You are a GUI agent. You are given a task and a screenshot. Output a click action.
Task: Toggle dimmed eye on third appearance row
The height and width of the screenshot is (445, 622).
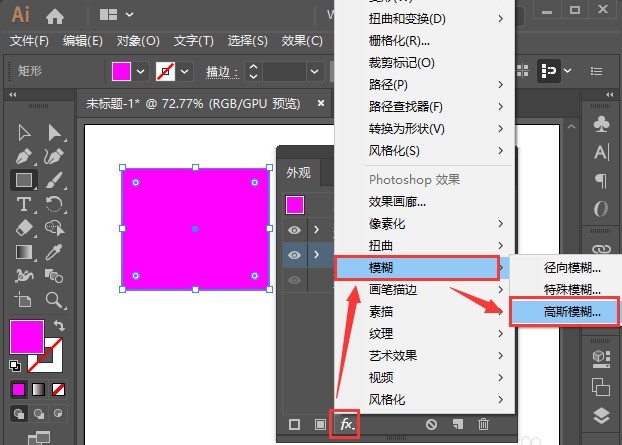pos(294,280)
